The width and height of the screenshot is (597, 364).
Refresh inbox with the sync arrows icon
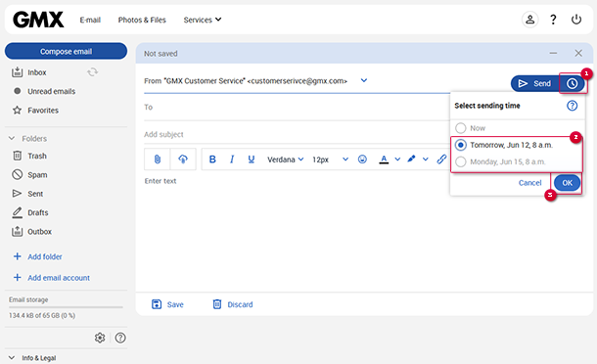click(x=92, y=72)
